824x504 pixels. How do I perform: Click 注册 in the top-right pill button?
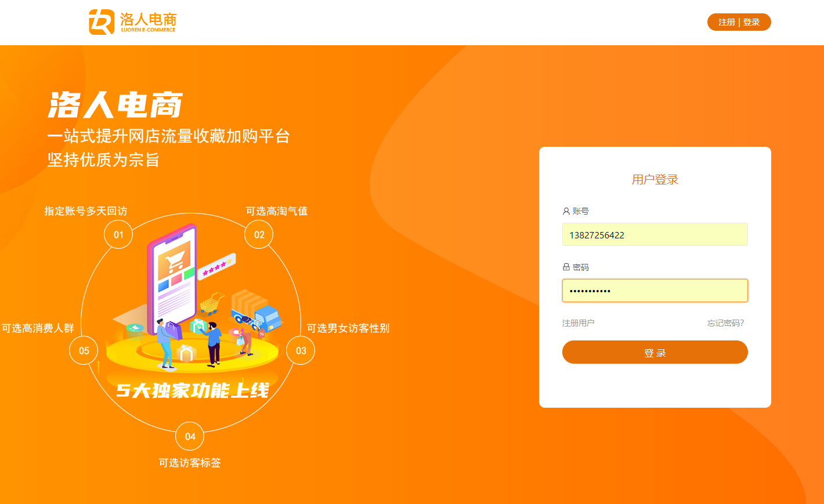click(727, 22)
